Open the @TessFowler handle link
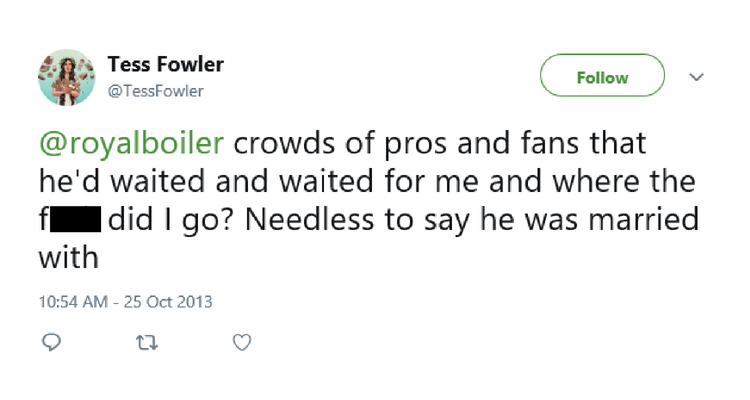Screen dimensions: 750x400 pyautogui.click(x=156, y=91)
